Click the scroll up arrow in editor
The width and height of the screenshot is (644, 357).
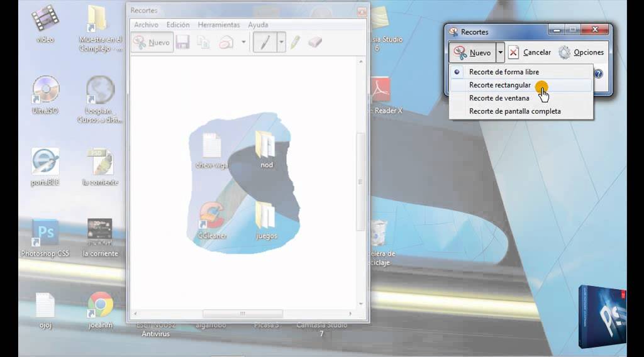click(x=360, y=62)
